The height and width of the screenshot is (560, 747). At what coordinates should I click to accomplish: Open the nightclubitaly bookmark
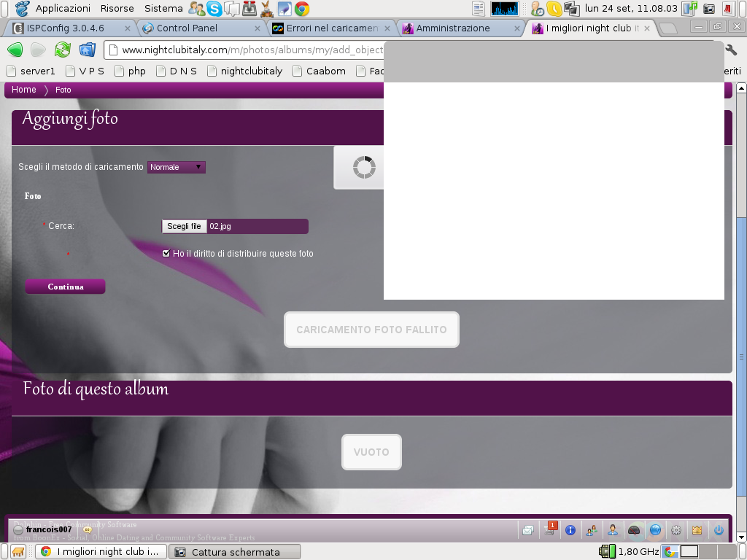pyautogui.click(x=244, y=71)
